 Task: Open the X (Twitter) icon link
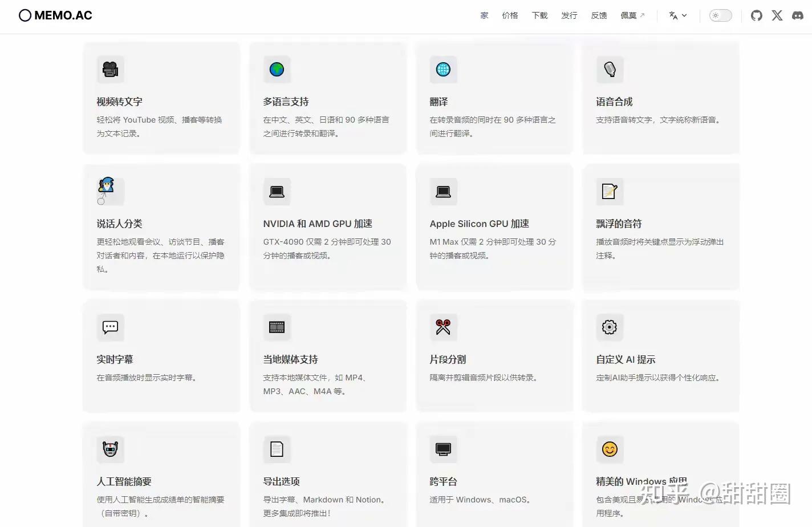[777, 15]
